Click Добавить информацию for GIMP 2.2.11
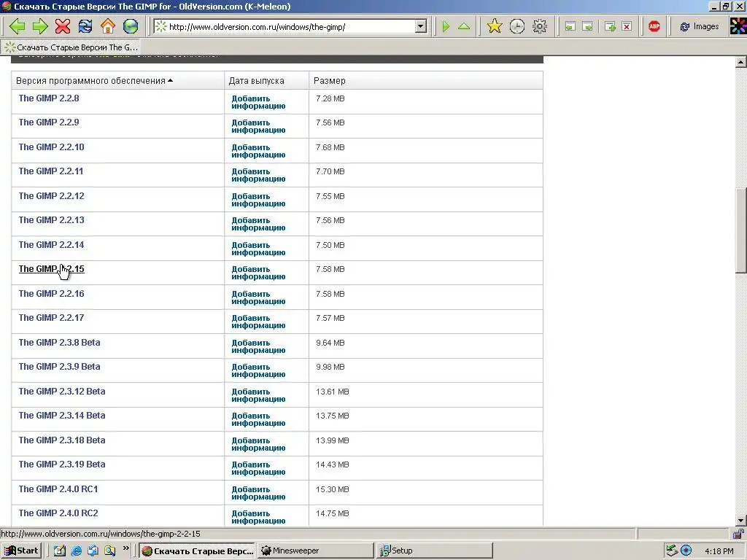Screen dimensions: 747x560 click(258, 175)
